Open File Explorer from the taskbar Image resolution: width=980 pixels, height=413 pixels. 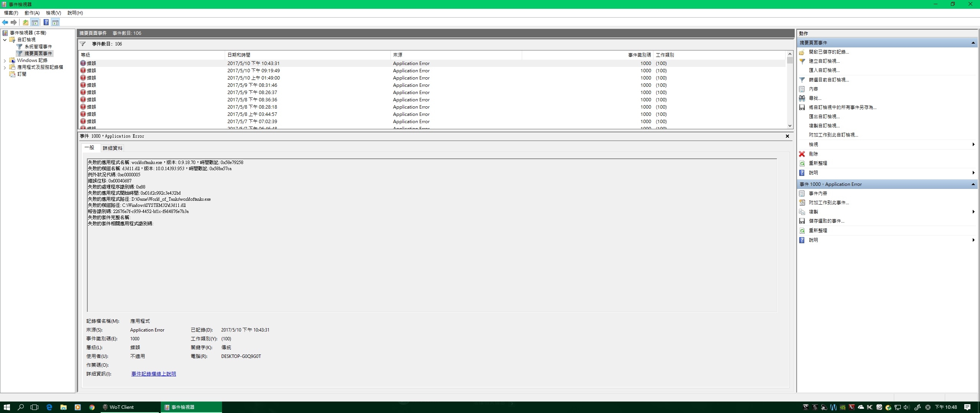[x=63, y=407]
